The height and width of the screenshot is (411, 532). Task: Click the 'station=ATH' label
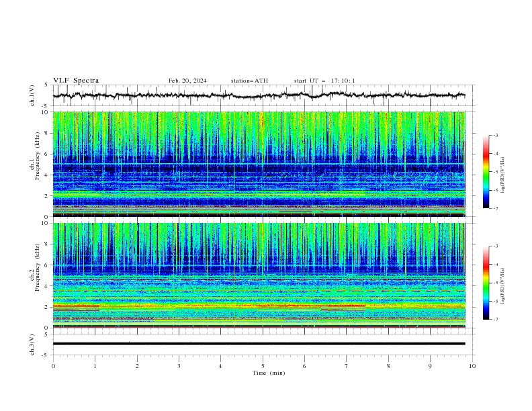pos(249,81)
